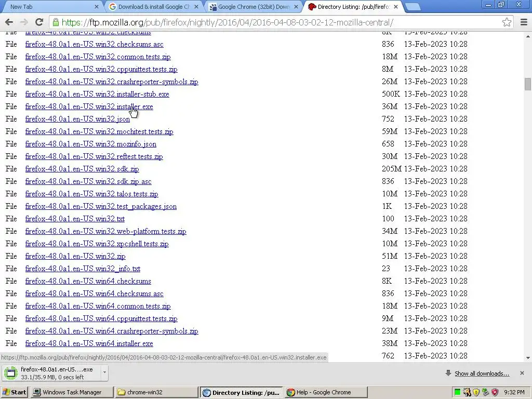Click win32.sdk.zip link

coord(82,169)
